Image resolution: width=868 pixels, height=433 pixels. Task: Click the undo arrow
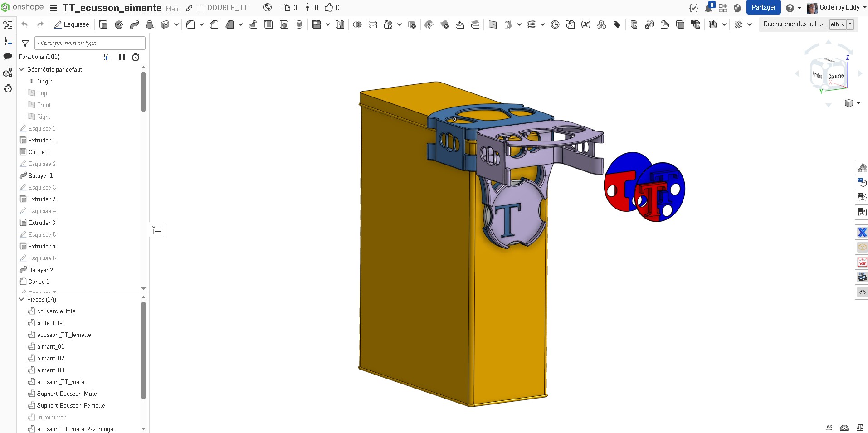[25, 24]
